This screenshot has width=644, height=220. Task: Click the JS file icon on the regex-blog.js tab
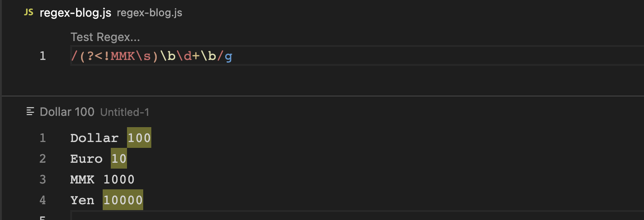pyautogui.click(x=28, y=13)
